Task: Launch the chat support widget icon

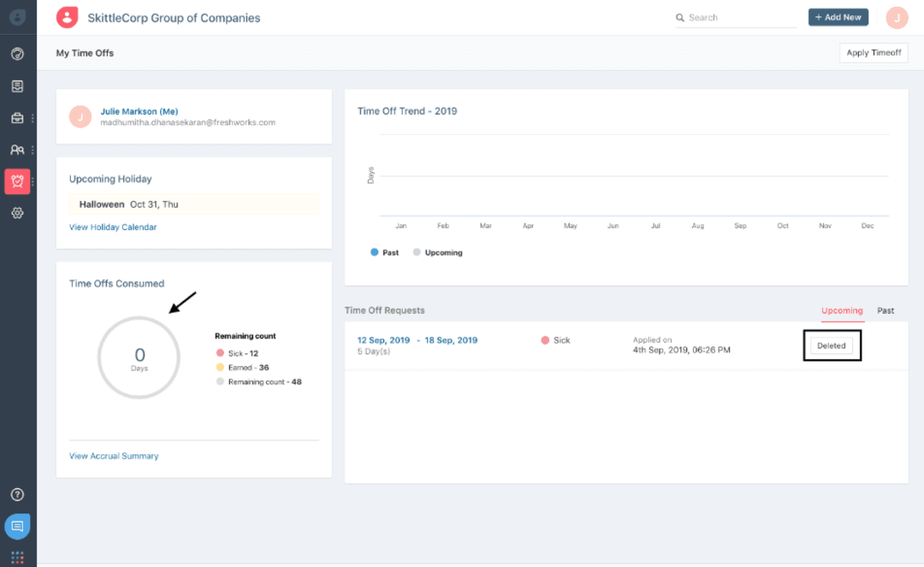Action: (x=18, y=526)
